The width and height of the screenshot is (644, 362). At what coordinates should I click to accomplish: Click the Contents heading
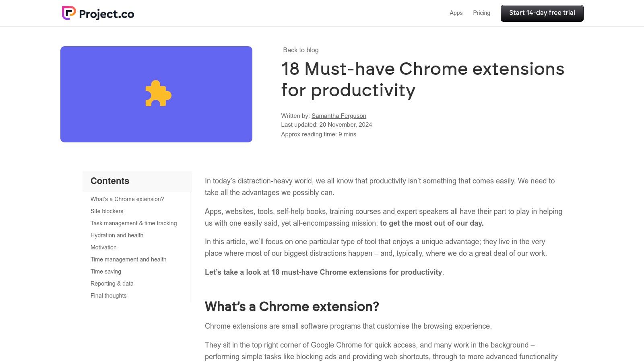pos(110,181)
